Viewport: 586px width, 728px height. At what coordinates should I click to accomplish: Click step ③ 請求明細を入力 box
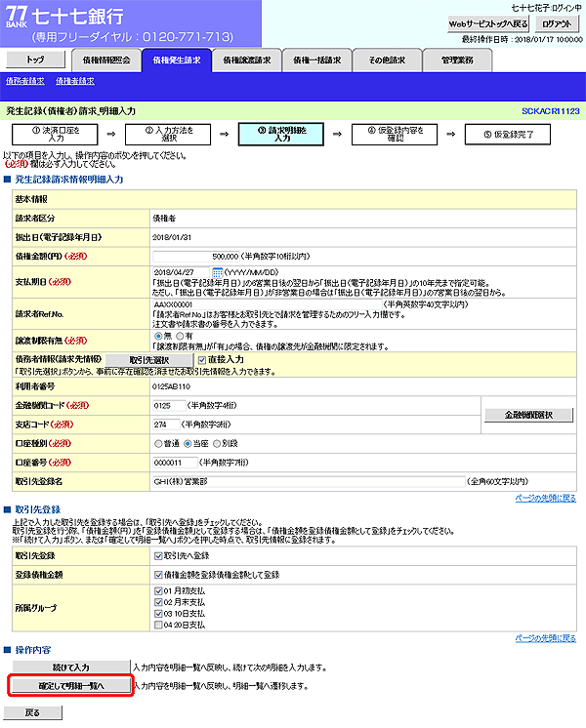[281, 134]
